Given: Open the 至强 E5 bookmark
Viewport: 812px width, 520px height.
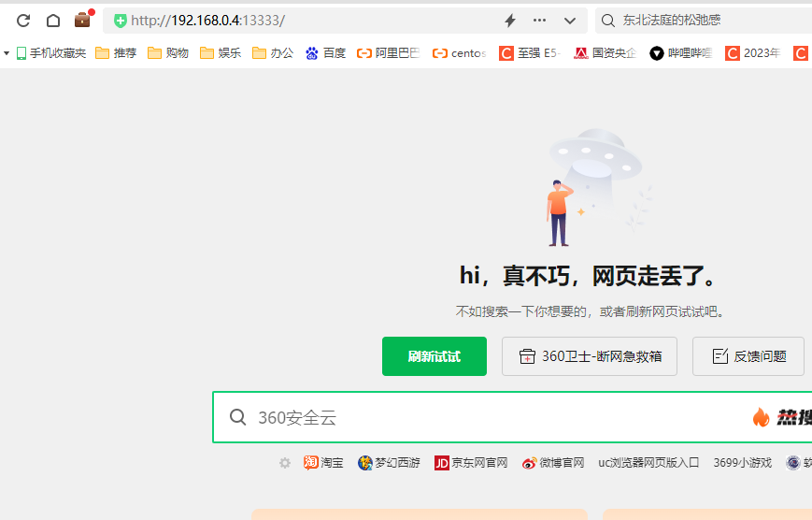Looking at the screenshot, I should 530,53.
